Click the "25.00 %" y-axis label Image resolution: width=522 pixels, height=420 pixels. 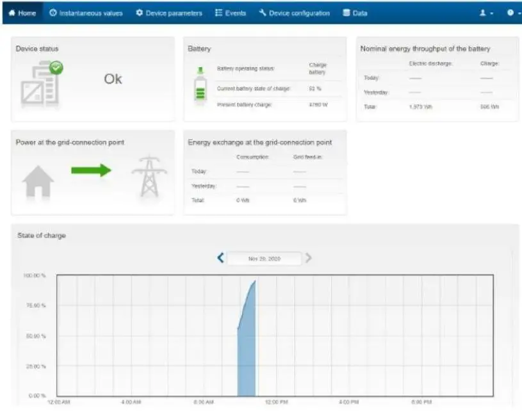point(36,366)
